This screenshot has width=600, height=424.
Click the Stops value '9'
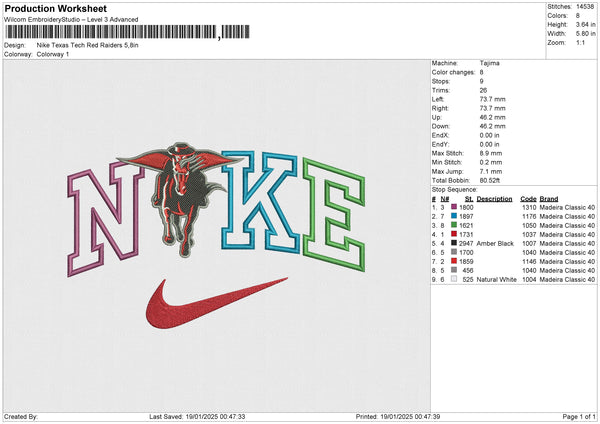(481, 81)
